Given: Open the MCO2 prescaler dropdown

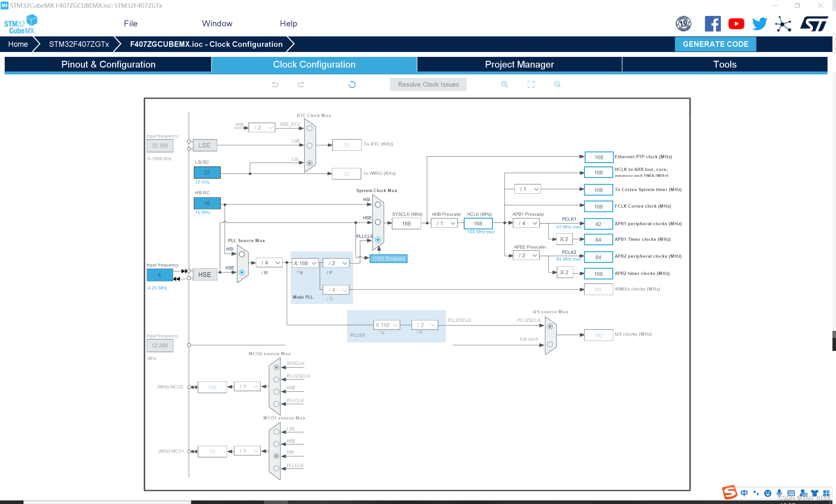Looking at the screenshot, I should [247, 387].
